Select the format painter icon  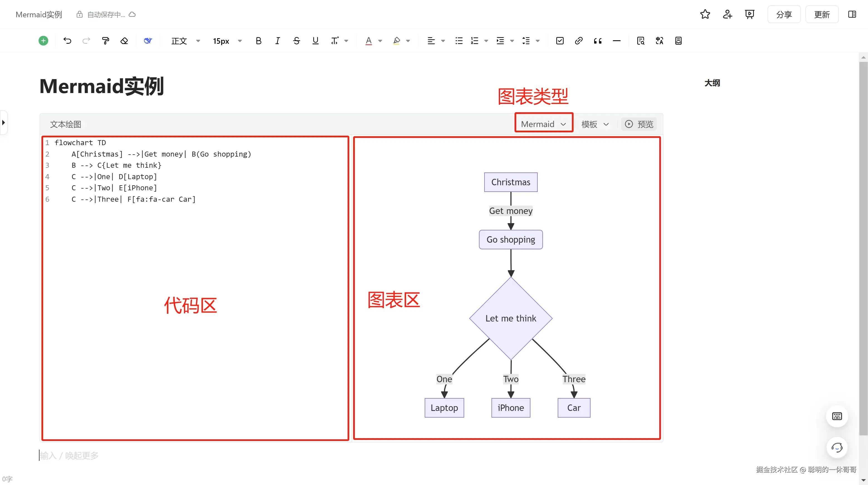(105, 41)
